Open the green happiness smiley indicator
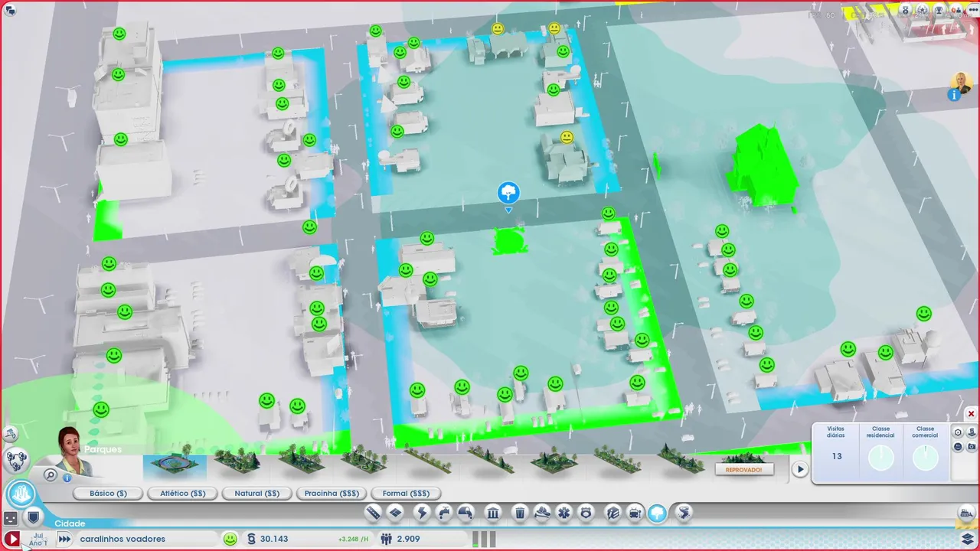Viewport: 980px width, 551px height. point(230,539)
